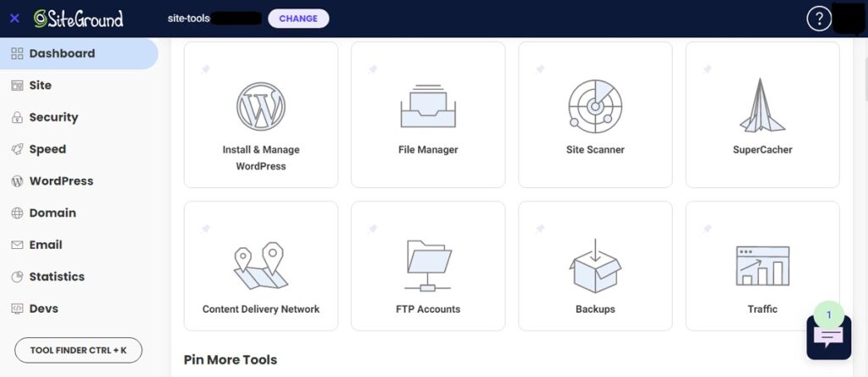
Task: Open the help question mark icon
Action: [x=819, y=19]
